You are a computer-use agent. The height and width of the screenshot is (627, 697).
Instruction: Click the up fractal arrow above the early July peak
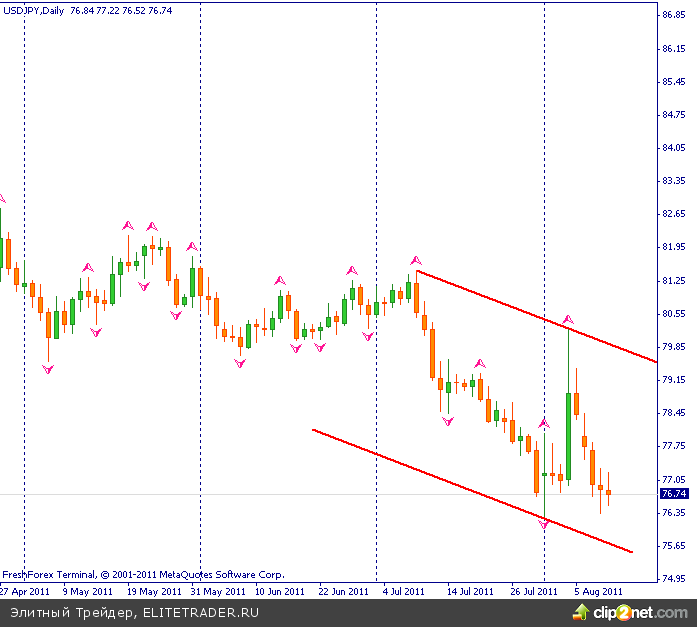[x=416, y=260]
